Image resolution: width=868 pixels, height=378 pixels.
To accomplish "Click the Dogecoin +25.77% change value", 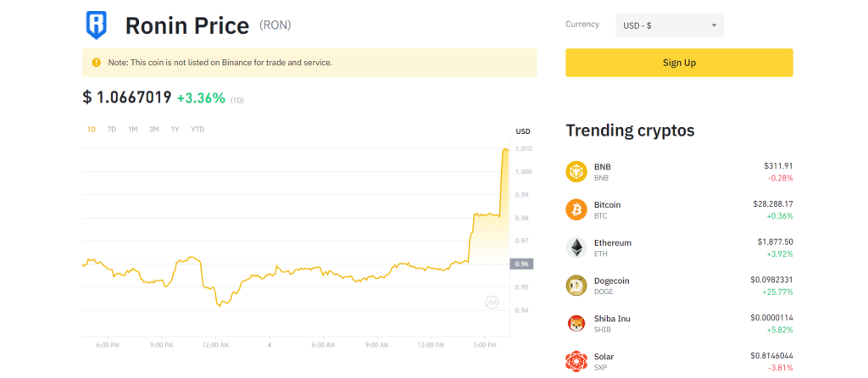I will pyautogui.click(x=780, y=292).
